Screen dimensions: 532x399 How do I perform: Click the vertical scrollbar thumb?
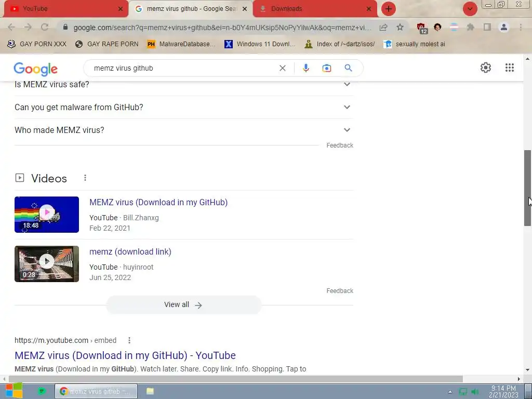pyautogui.click(x=527, y=188)
